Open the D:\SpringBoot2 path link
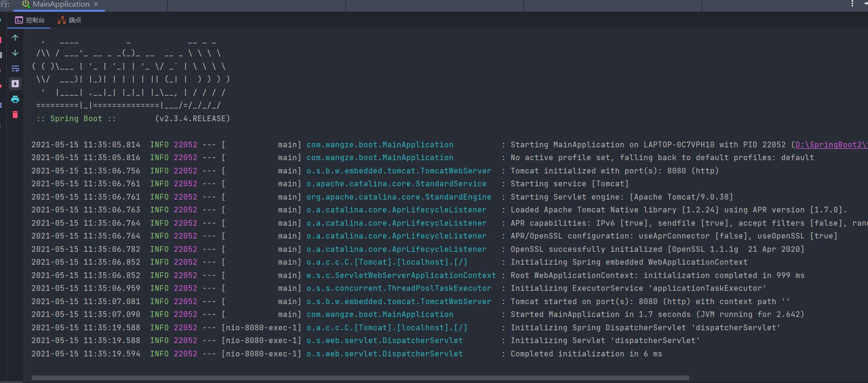 point(831,144)
